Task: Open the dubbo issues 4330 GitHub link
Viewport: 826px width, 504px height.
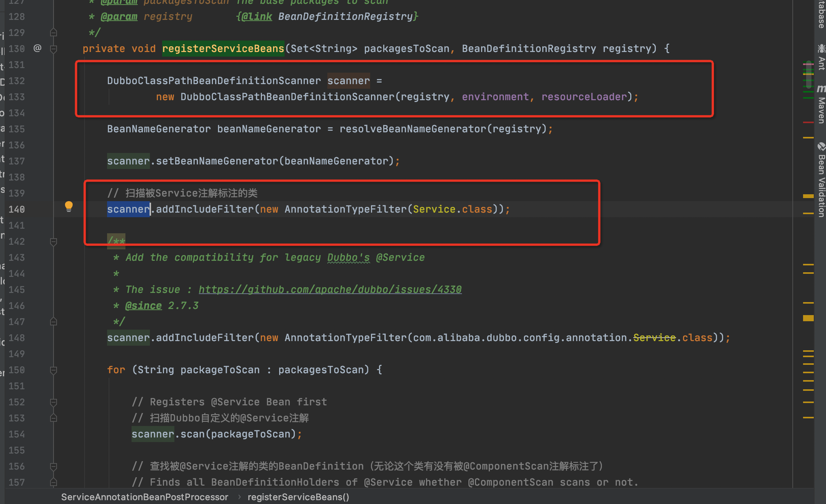Action: click(330, 289)
